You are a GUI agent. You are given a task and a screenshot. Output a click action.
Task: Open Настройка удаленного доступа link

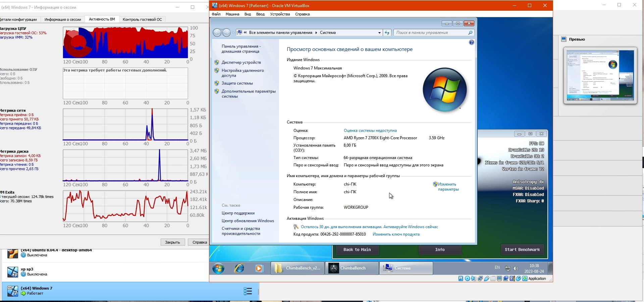243,73
